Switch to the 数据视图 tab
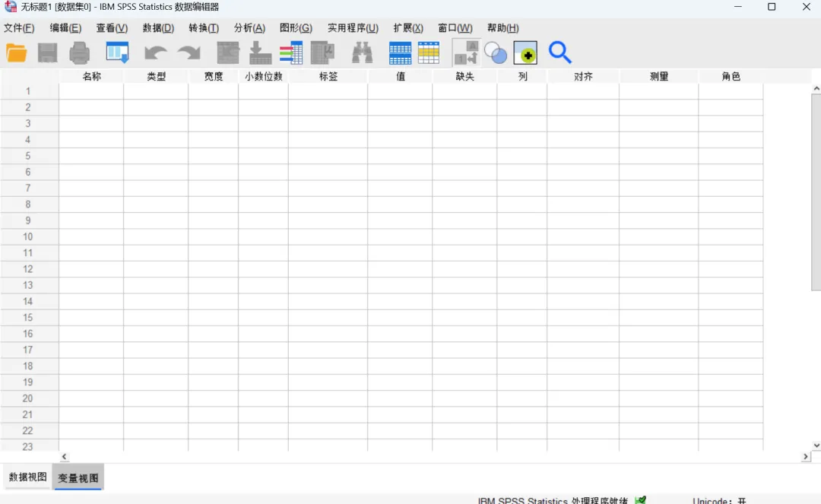This screenshot has width=821, height=504. click(x=28, y=477)
